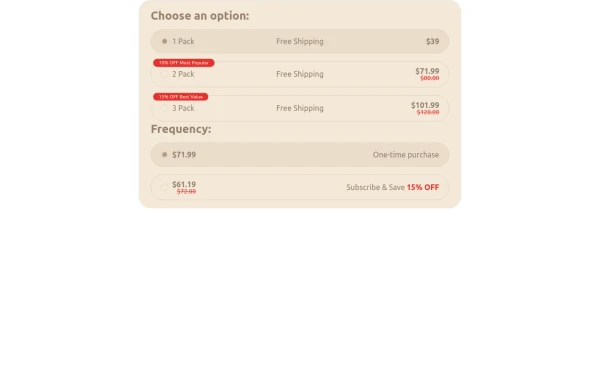Click the 'One-time purchase' label
Viewport: 600px width, 384px height.
(x=406, y=155)
